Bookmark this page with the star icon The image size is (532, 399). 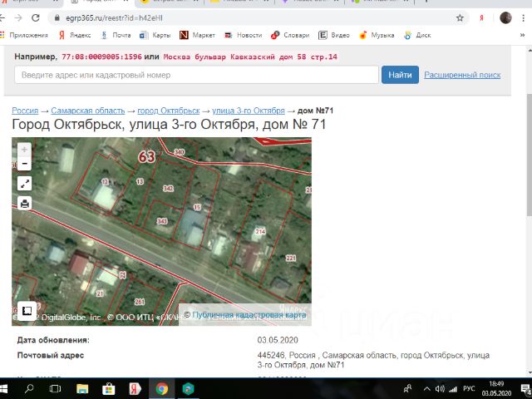coord(460,17)
